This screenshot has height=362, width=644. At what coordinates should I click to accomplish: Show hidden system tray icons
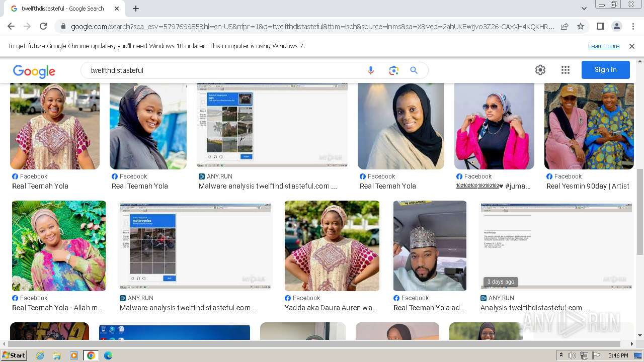(561, 355)
